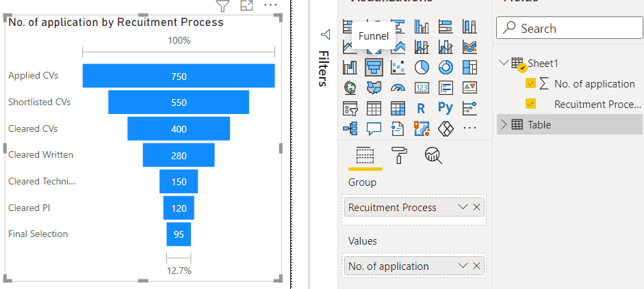Open focus mode for the funnel chart
The image size is (644, 289).
click(x=246, y=5)
